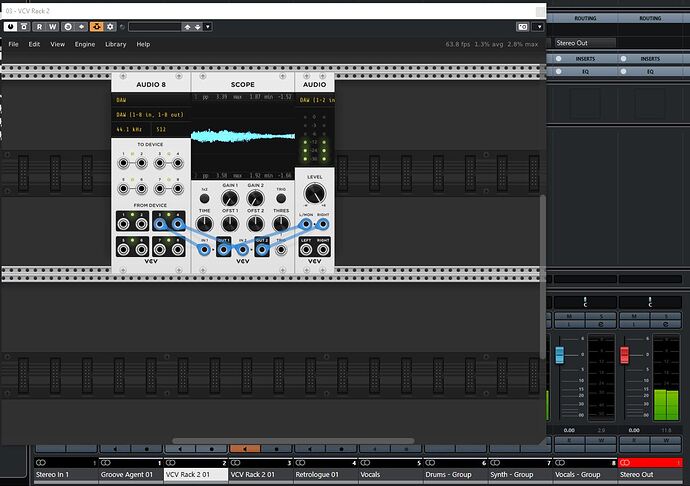The image size is (690, 486).
Task: Load the previous preset with up arrow
Action: point(187,27)
